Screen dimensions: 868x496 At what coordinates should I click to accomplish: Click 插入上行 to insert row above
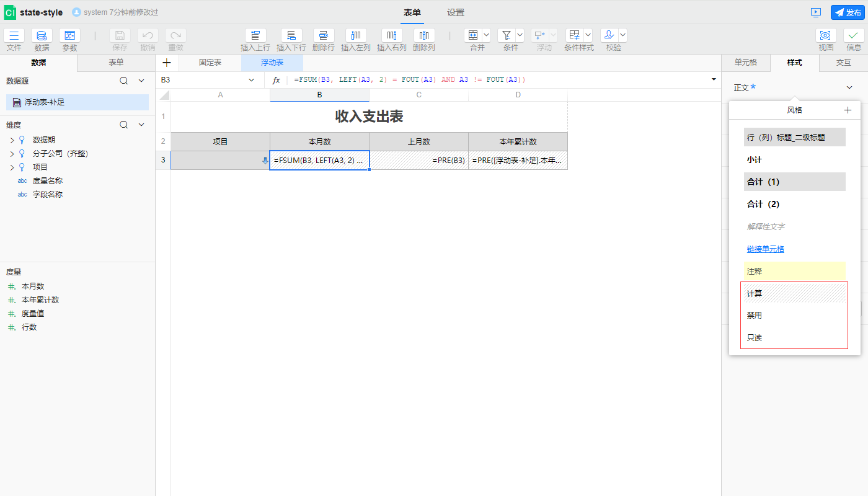point(255,36)
